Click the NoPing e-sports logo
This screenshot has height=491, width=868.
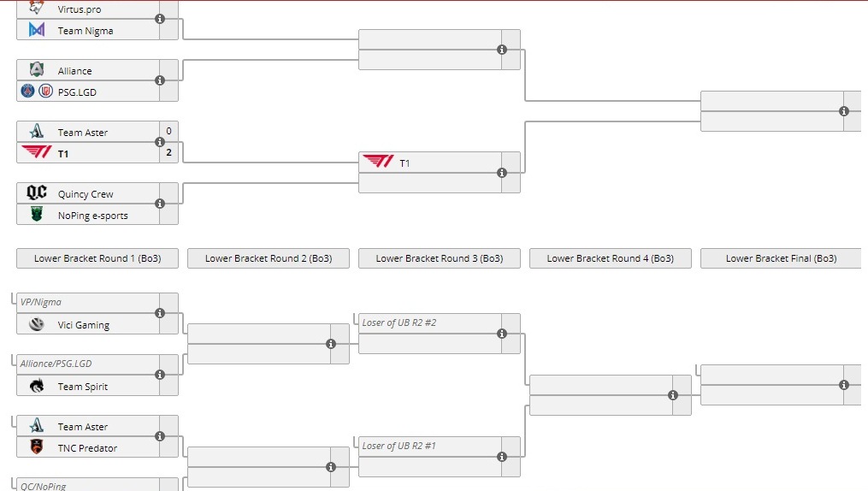tap(37, 215)
